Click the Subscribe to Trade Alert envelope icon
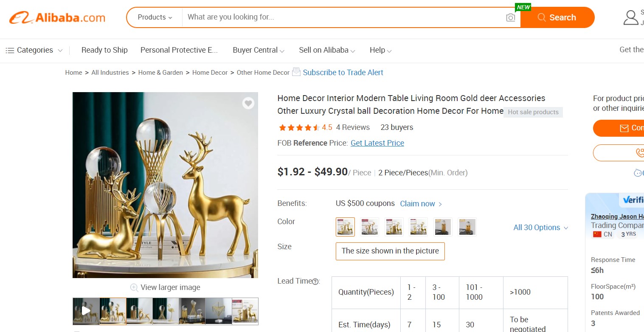644x332 pixels. point(296,72)
